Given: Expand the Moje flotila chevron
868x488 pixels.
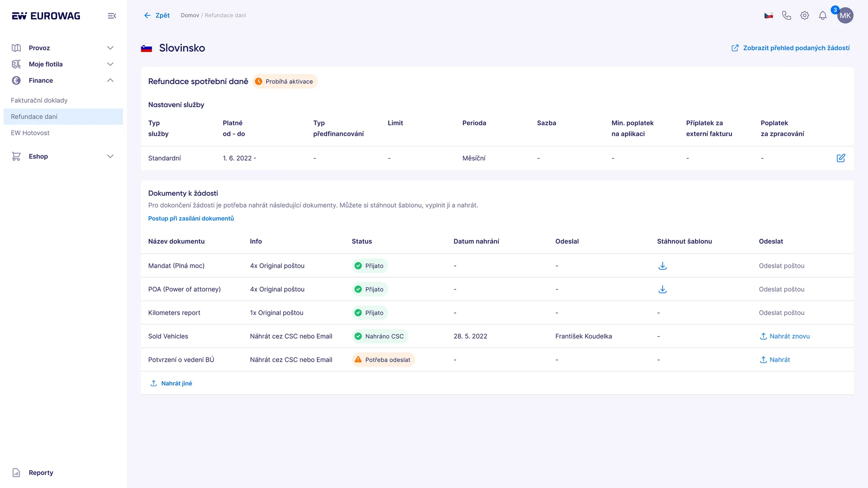Looking at the screenshot, I should pos(110,64).
